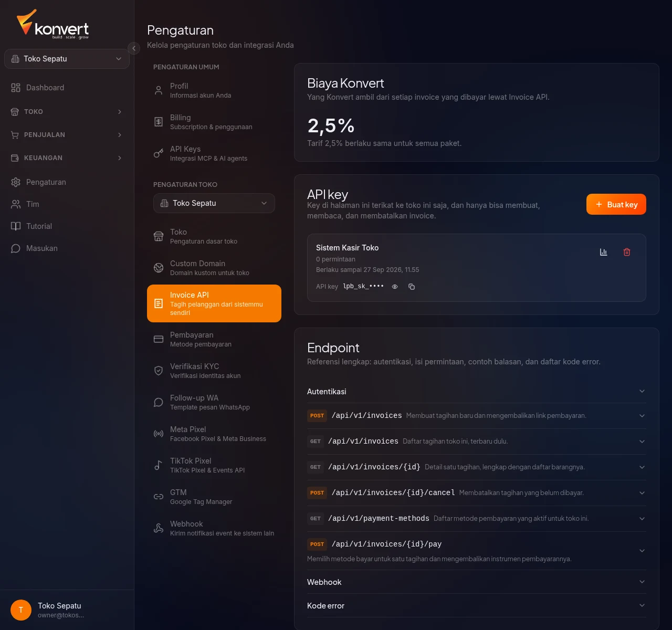Open the Dashboard grid icon

click(16, 88)
